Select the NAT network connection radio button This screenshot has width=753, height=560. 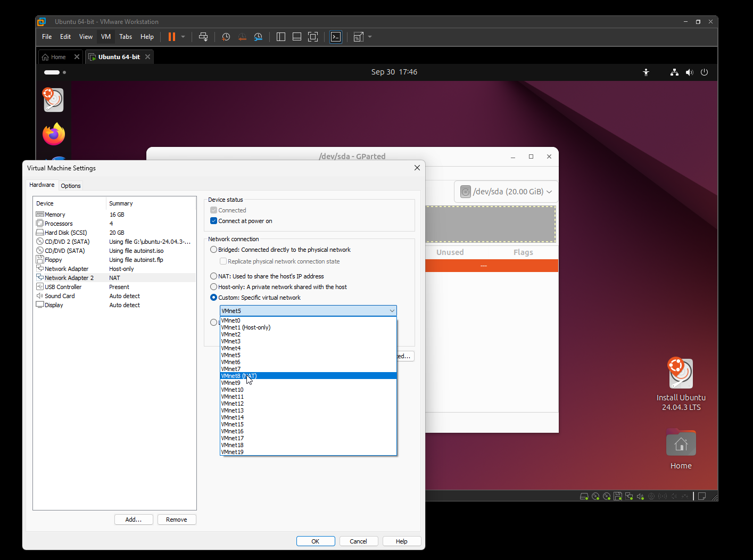213,276
